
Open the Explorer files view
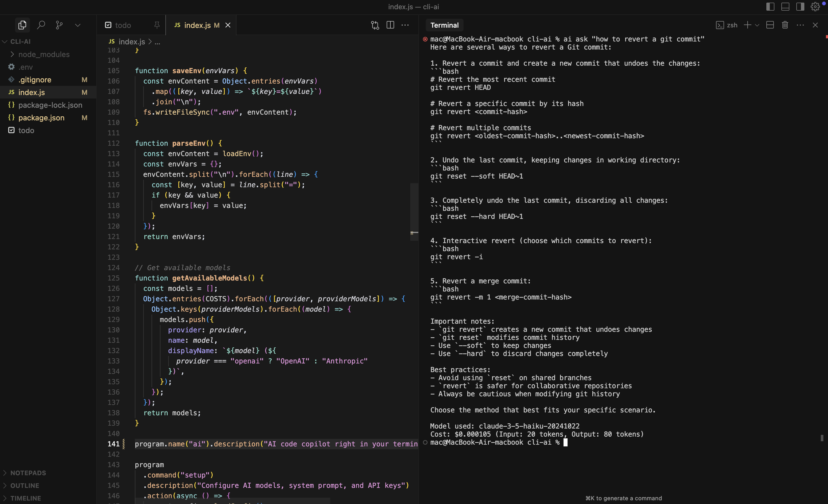tap(22, 25)
